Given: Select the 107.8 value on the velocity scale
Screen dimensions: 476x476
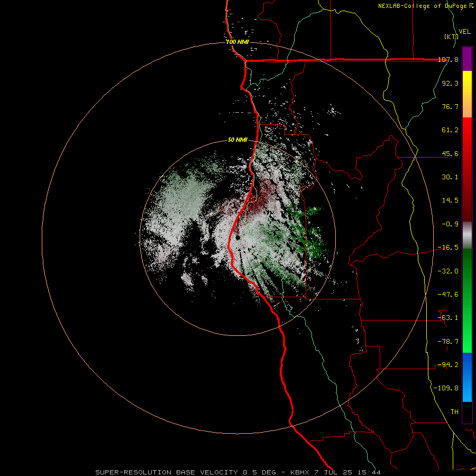Looking at the screenshot, I should coord(448,59).
